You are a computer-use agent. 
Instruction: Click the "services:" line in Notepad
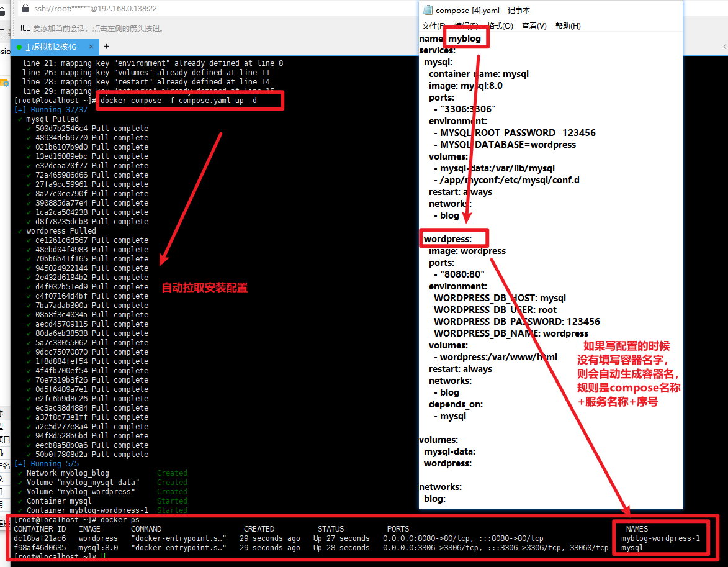click(x=438, y=50)
